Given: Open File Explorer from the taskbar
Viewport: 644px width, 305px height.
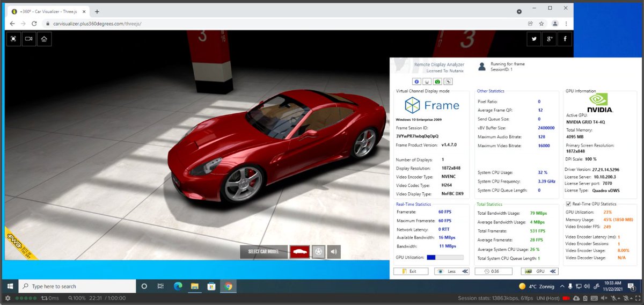Looking at the screenshot, I should click(194, 286).
